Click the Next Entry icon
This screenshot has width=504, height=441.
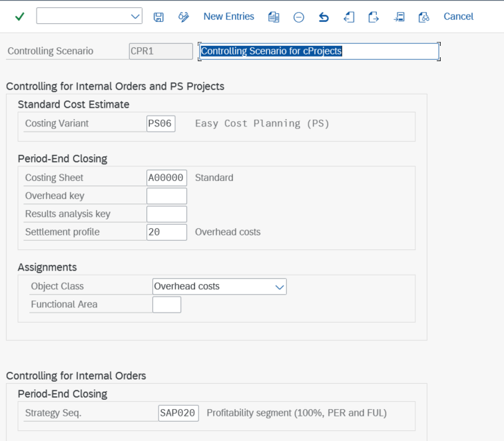click(x=374, y=17)
